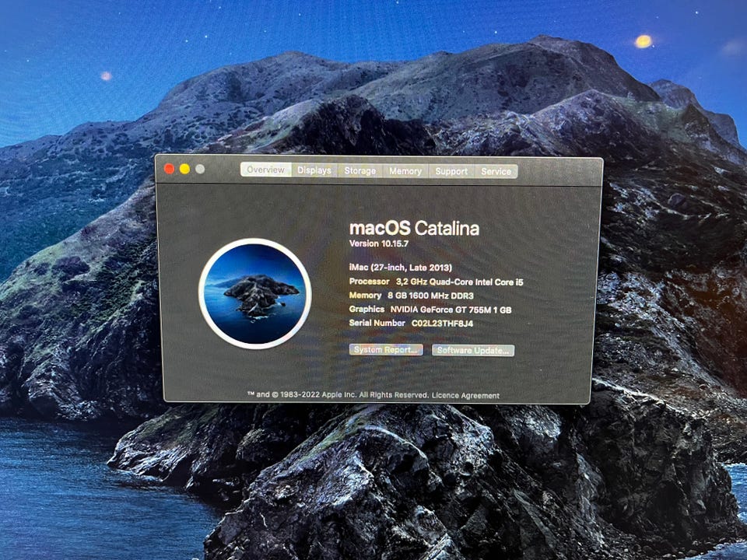Open the Service tab
This screenshot has height=560, width=747.
(496, 171)
